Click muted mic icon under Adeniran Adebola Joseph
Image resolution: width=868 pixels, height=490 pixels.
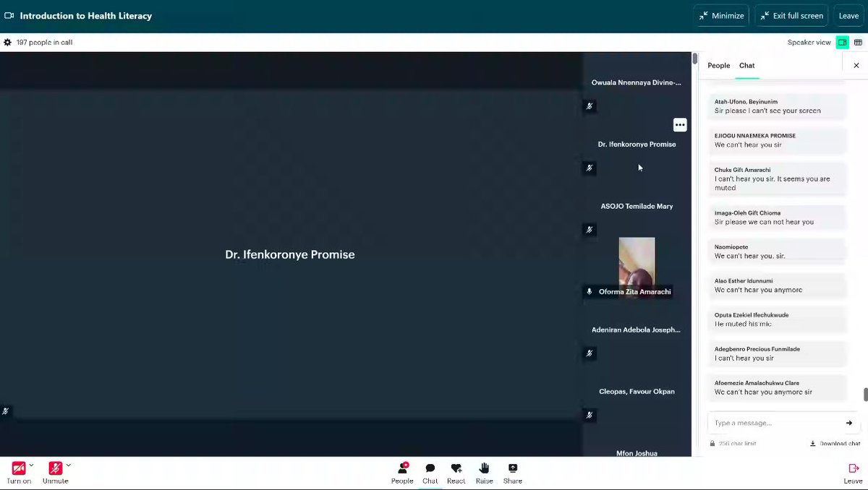(x=590, y=353)
